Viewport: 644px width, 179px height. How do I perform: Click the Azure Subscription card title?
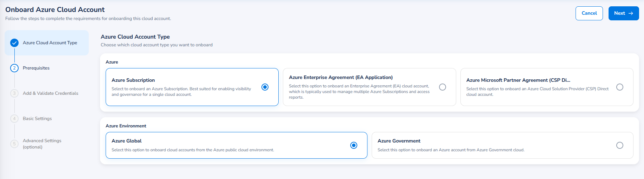point(133,80)
